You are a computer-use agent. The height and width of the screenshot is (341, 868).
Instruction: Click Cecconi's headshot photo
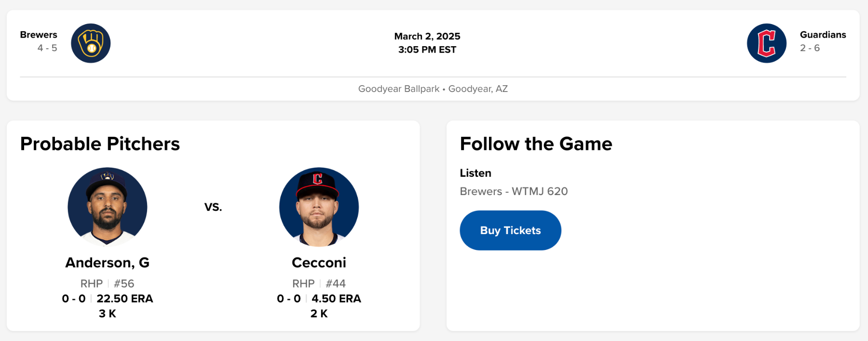pos(319,207)
